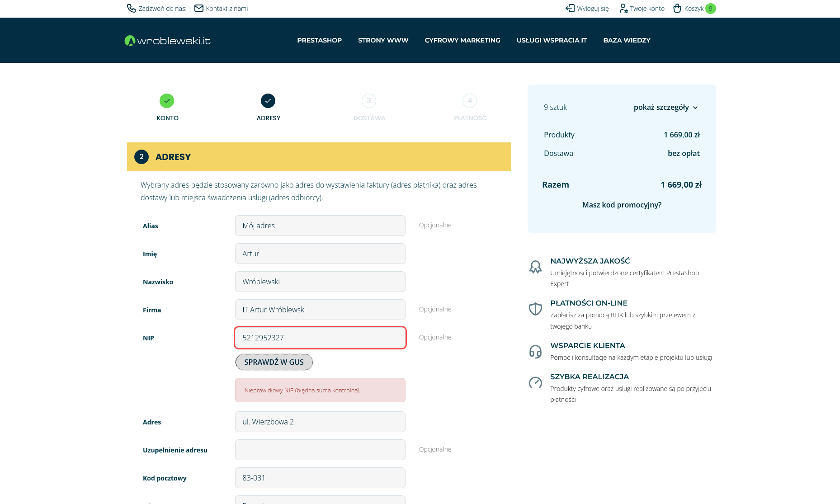Click the wroblewski.it logo

(x=168, y=41)
